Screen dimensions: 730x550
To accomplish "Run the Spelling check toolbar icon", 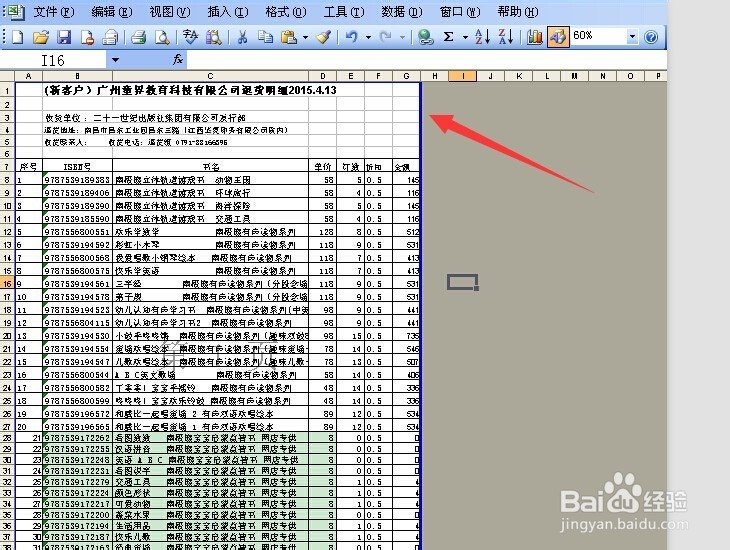I will (x=190, y=37).
